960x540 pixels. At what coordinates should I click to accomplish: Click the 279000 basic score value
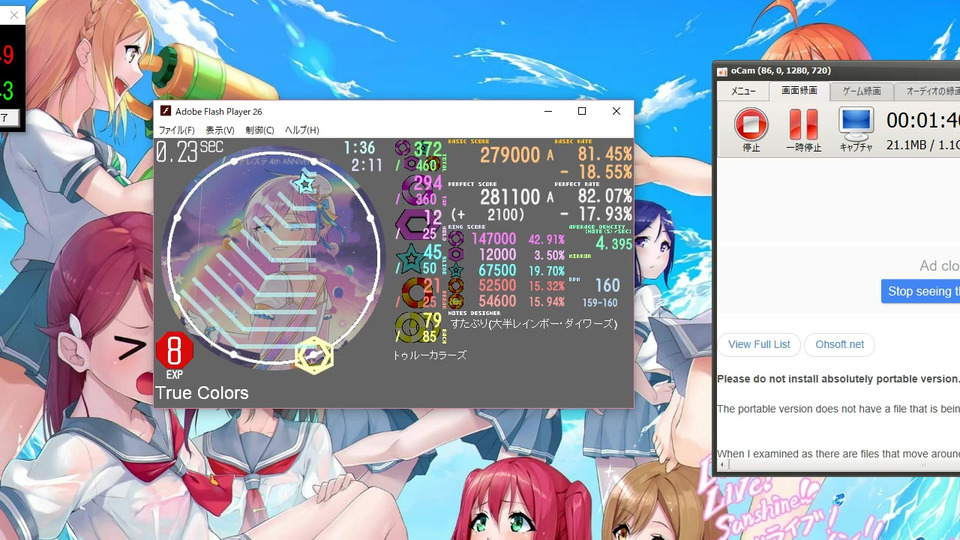509,155
